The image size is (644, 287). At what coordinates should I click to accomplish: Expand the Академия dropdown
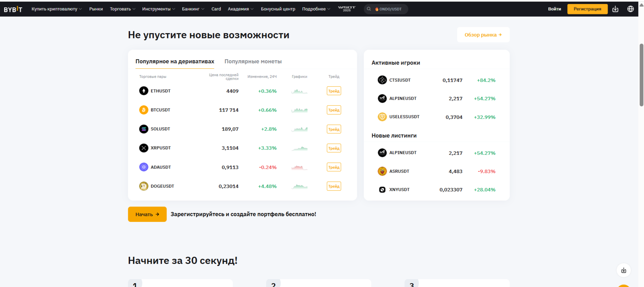pos(241,9)
